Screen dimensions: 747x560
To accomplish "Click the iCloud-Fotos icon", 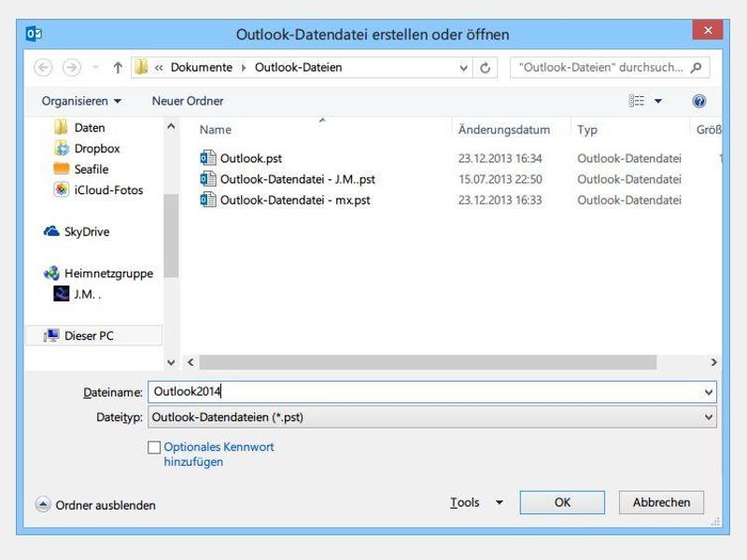I will pos(62,189).
